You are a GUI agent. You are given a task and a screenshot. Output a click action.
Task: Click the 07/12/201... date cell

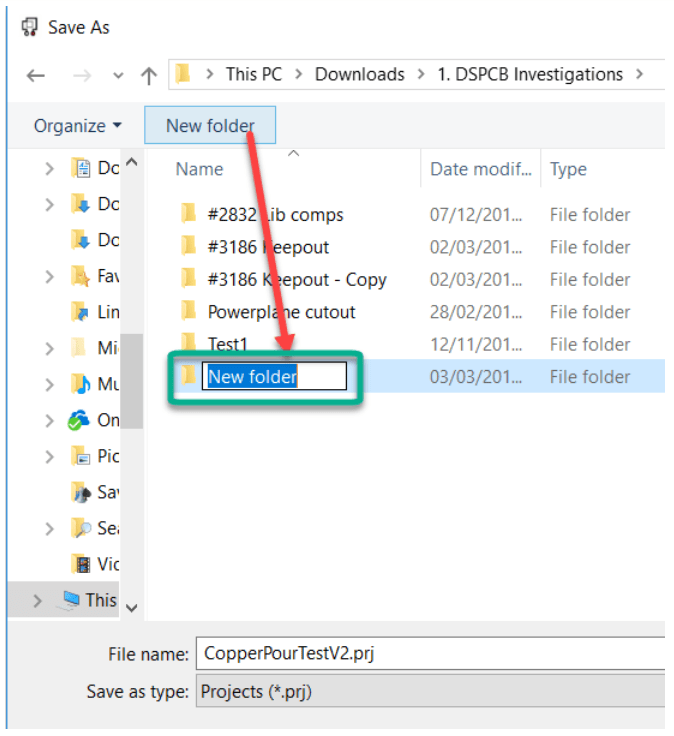476,215
